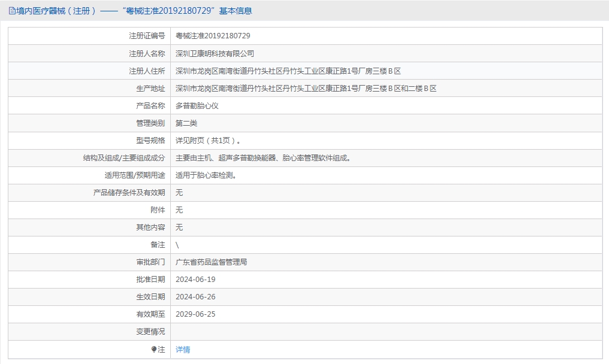Select product name 多普勒胎心仪
Screen dimensions: 609x364
pyautogui.click(x=197, y=105)
